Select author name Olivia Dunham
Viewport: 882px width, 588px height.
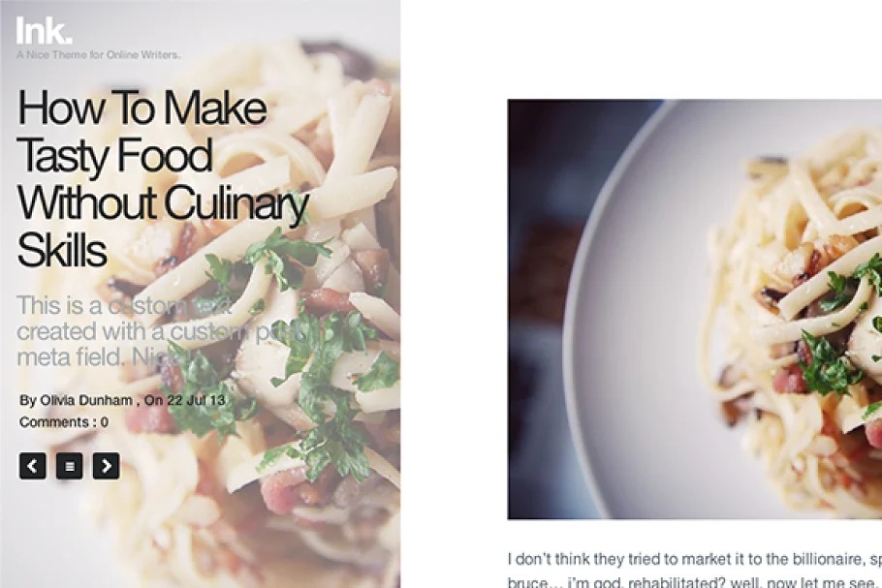click(86, 400)
